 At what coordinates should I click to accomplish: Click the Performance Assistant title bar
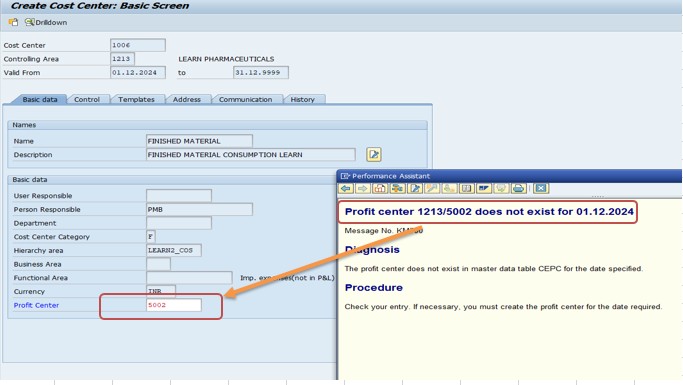[509, 176]
